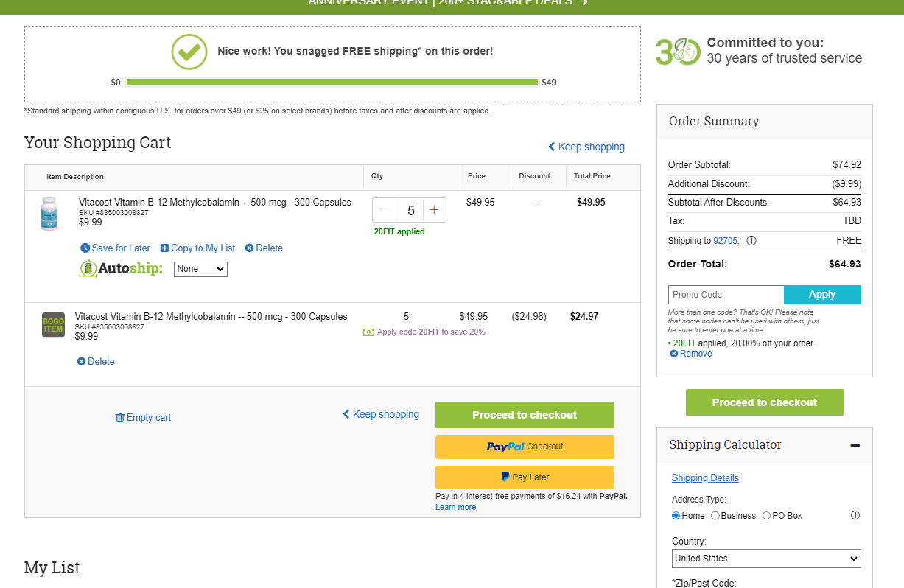Click the Vitamin B-12 bottle product image
Image resolution: width=904 pixels, height=588 pixels.
point(49,214)
